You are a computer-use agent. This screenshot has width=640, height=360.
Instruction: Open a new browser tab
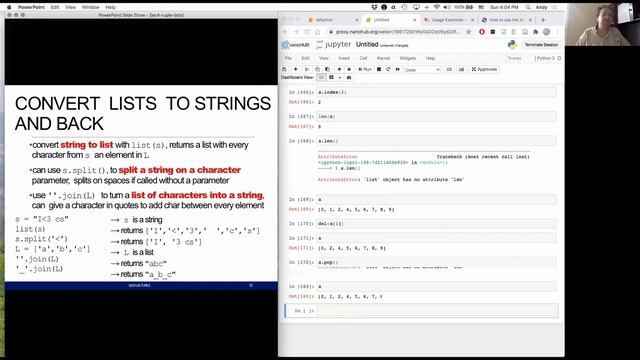[x=543, y=20]
